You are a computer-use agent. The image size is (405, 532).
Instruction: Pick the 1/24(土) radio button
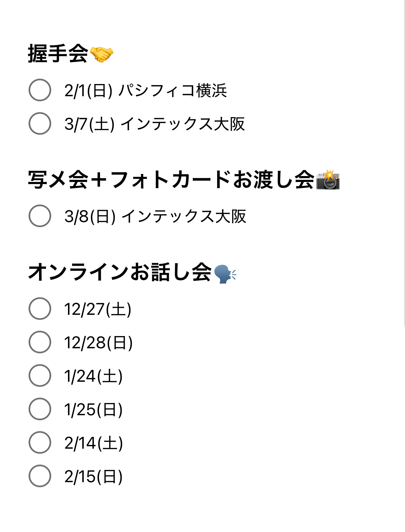click(x=40, y=375)
